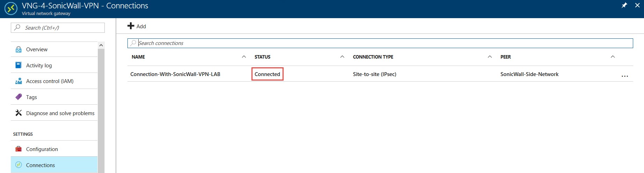This screenshot has height=173, width=644.
Task: Sort by the NAME column chevron
Action: 244,57
